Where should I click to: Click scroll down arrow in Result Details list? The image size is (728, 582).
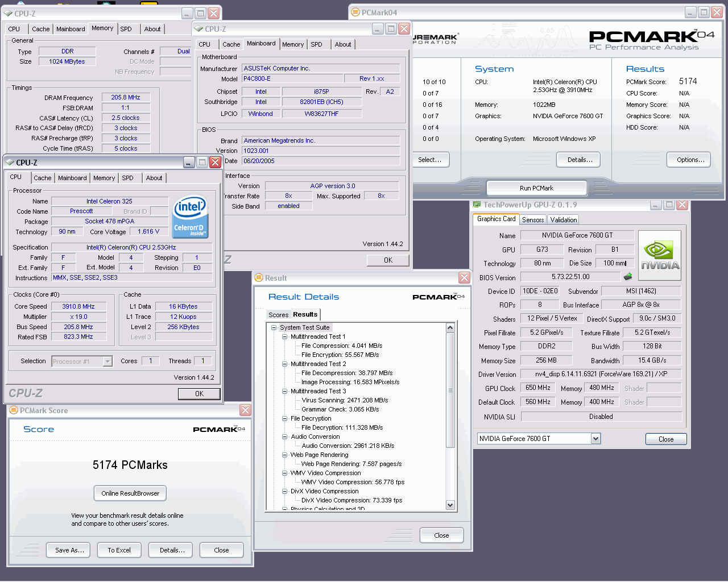450,505
